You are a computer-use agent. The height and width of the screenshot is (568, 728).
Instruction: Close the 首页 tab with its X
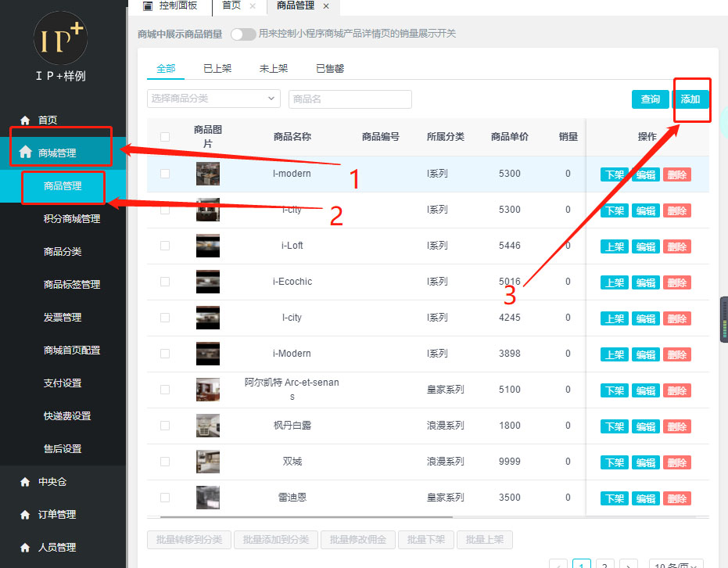click(x=253, y=6)
